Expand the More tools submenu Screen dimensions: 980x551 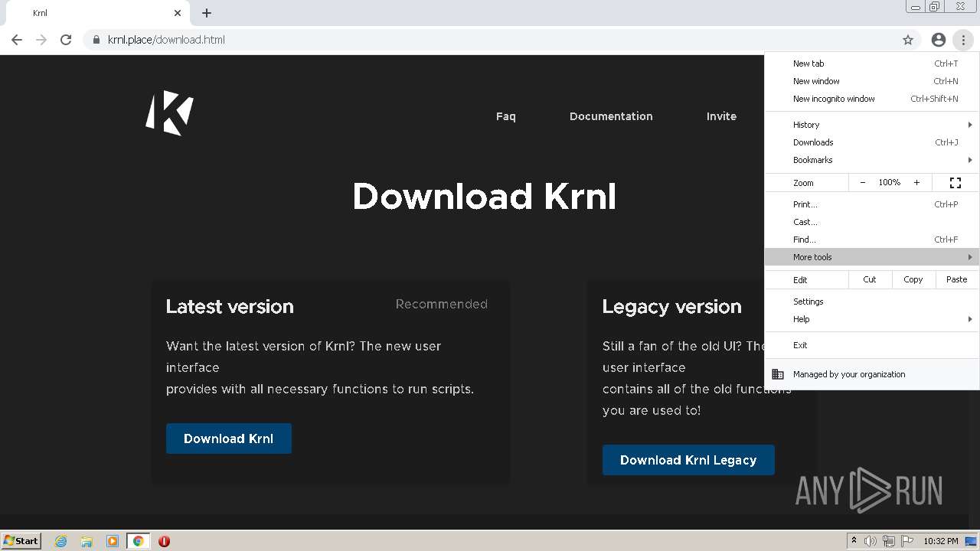[872, 257]
